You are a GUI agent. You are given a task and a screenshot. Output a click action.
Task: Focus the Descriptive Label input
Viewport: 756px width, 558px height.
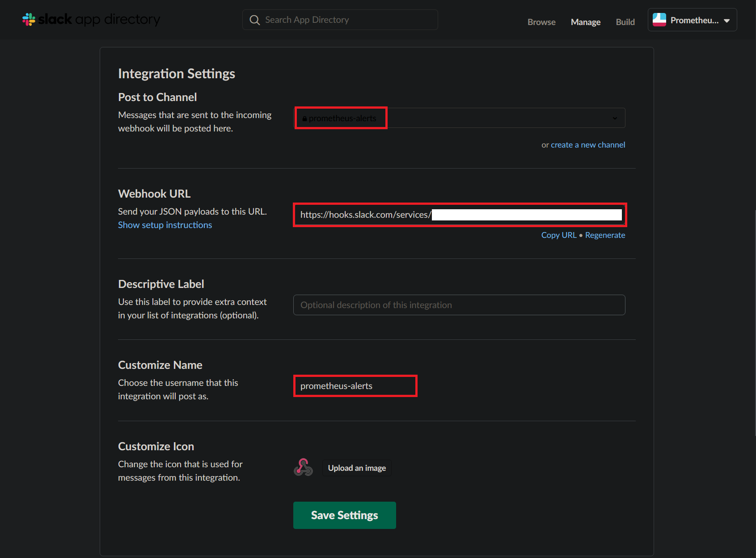click(459, 305)
